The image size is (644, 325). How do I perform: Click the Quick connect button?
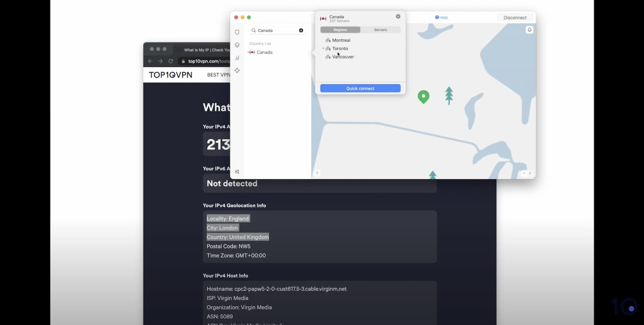pos(360,88)
